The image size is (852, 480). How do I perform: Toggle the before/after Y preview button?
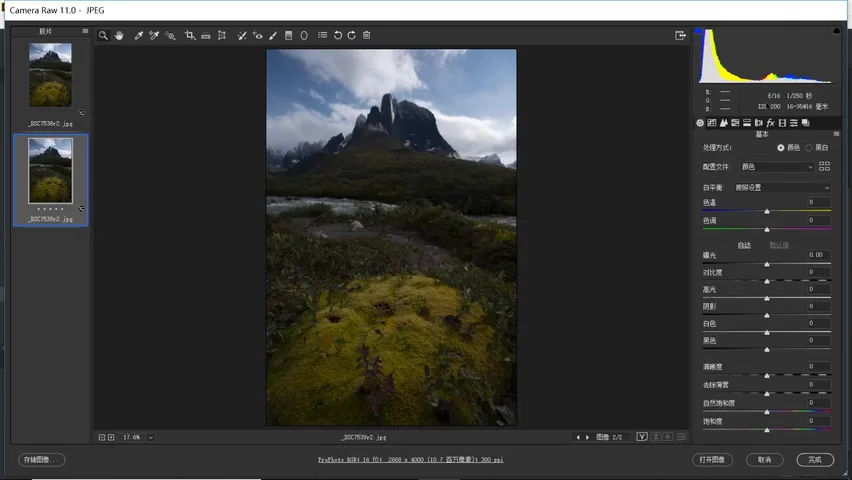pyautogui.click(x=642, y=437)
